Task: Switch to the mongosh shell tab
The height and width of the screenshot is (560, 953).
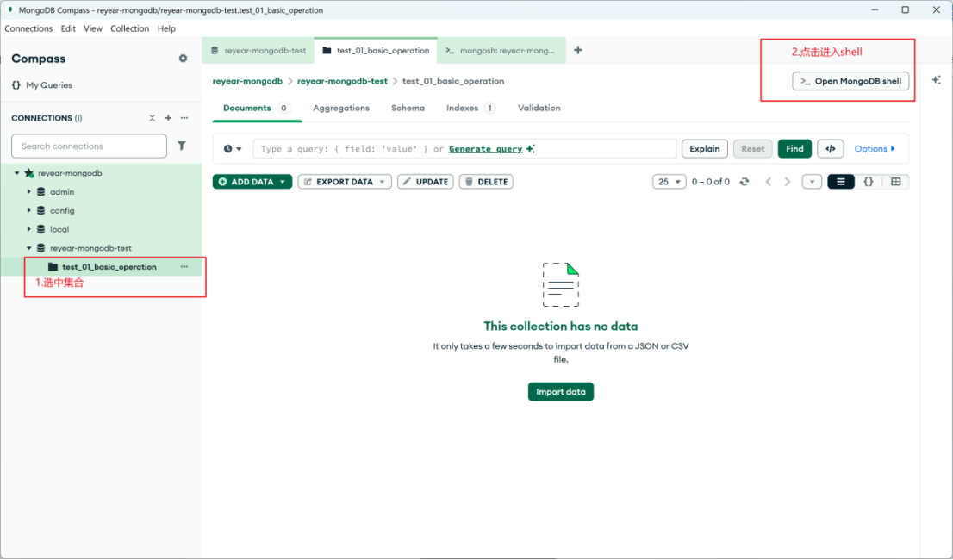Action: 501,51
